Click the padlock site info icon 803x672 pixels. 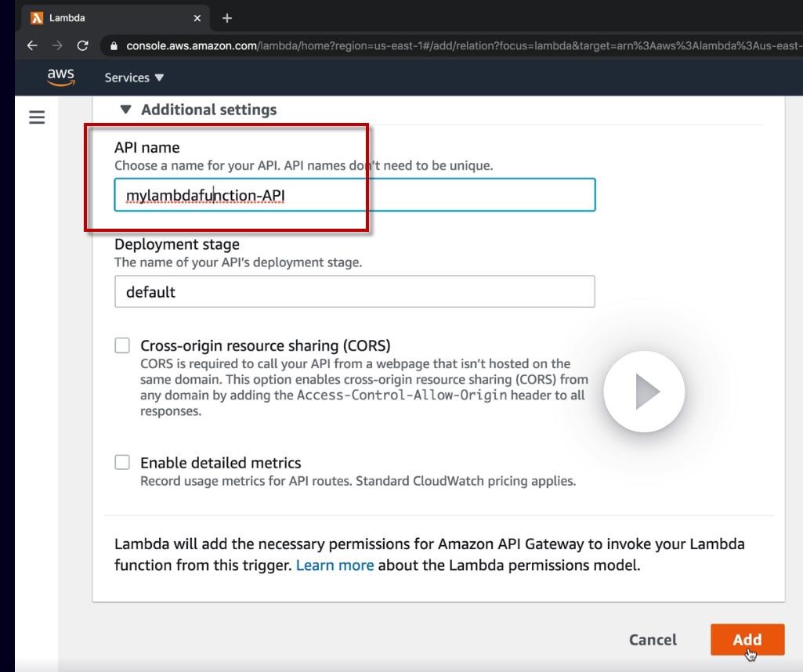(114, 46)
